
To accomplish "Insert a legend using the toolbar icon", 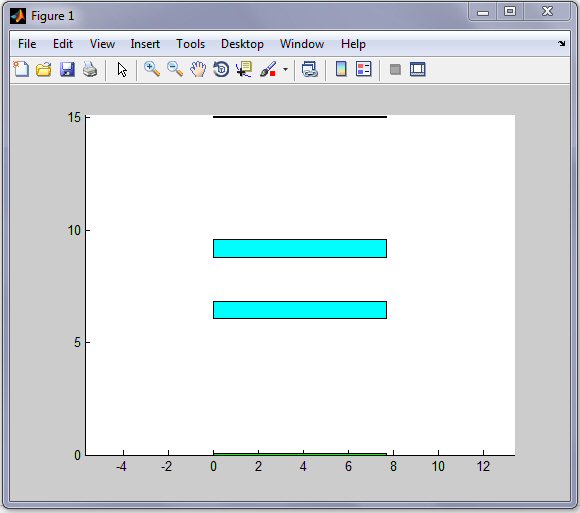I will click(364, 69).
